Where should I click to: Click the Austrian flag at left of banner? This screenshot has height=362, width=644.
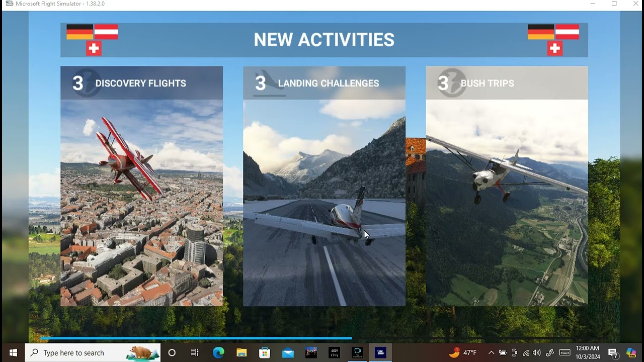(x=106, y=32)
